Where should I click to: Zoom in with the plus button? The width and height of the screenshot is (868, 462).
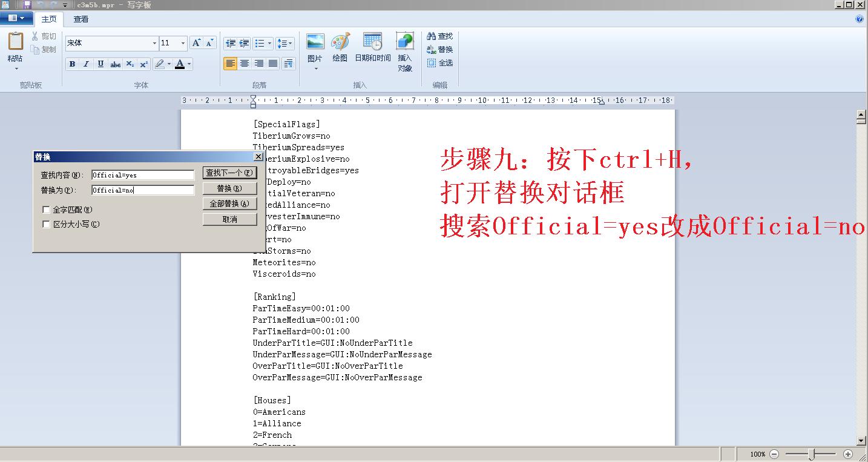click(848, 454)
